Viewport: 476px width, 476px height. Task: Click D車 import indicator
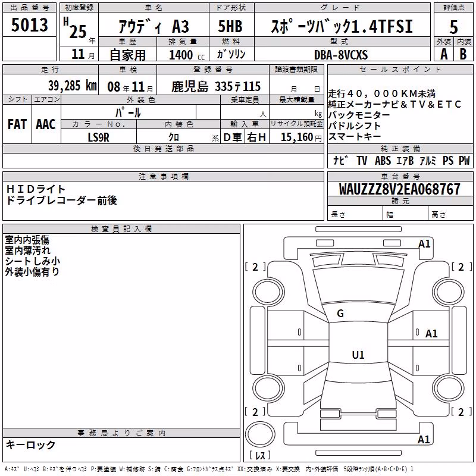point(233,137)
